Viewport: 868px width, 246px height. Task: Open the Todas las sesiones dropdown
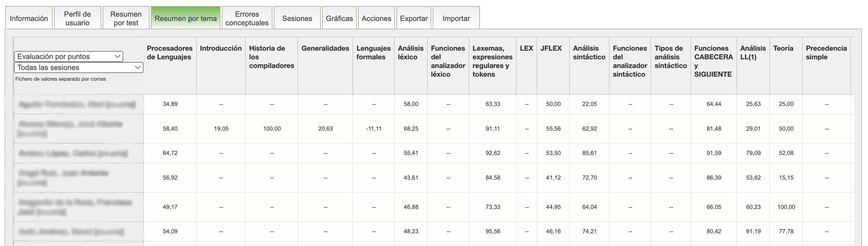pos(79,67)
